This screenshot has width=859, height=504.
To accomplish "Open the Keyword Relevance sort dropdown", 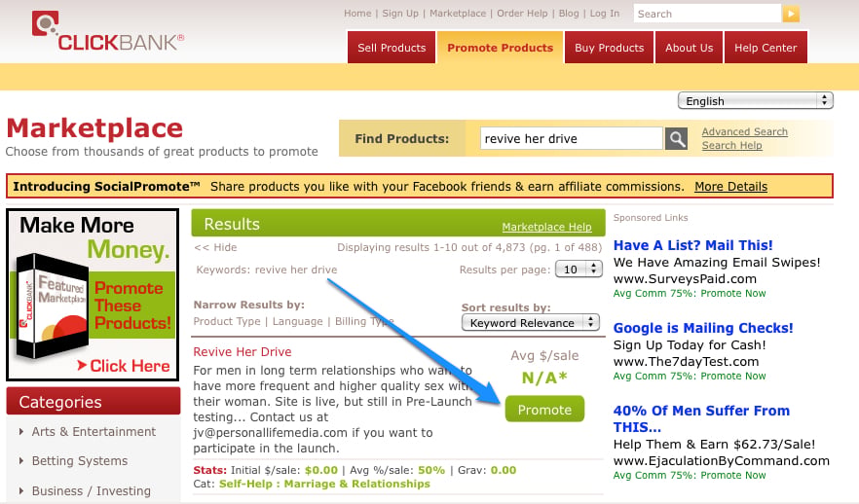I will (x=530, y=323).
